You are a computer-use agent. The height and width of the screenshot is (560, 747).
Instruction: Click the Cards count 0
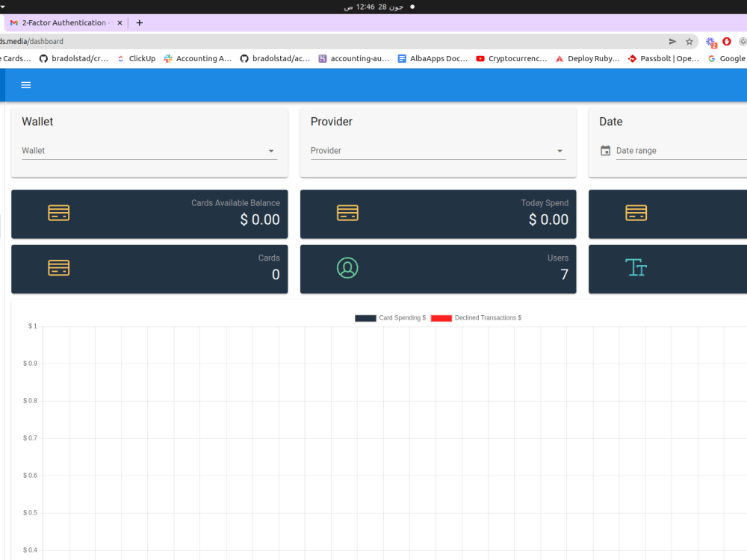[276, 274]
